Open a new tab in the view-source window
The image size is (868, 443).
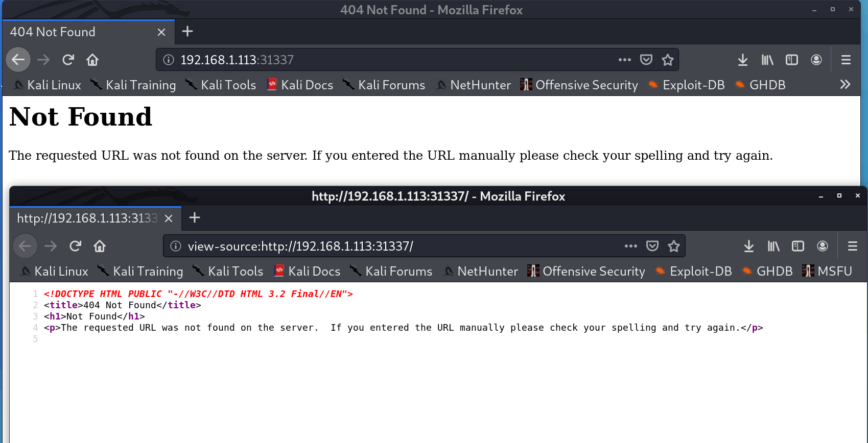tap(195, 218)
